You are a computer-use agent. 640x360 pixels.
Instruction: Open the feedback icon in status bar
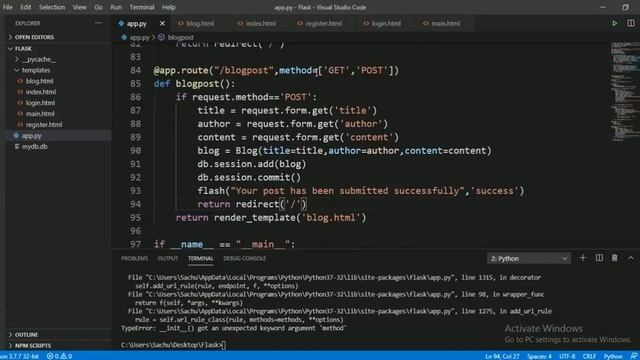click(633, 356)
